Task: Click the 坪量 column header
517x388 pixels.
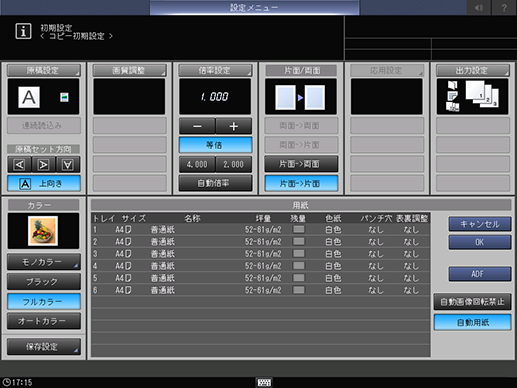Action: click(x=263, y=218)
